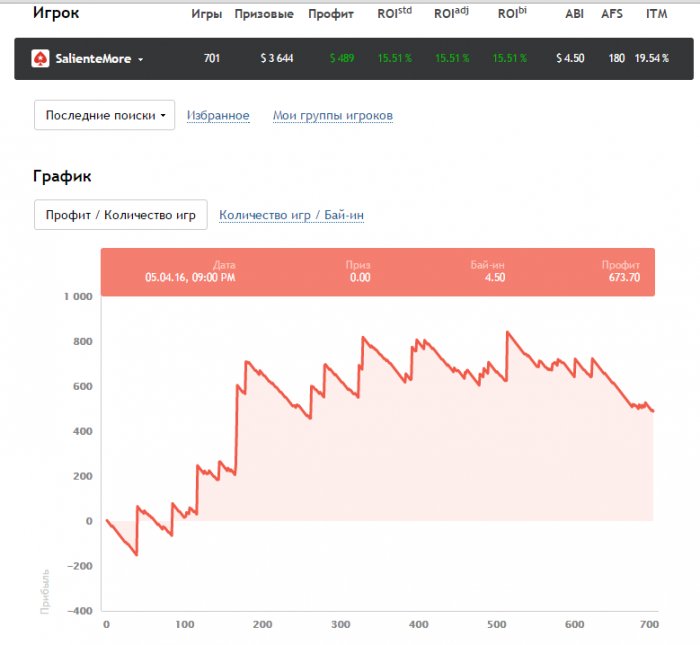Expand the SalienteMore player dropdown arrow
This screenshot has height=645, width=700.
coord(141,60)
